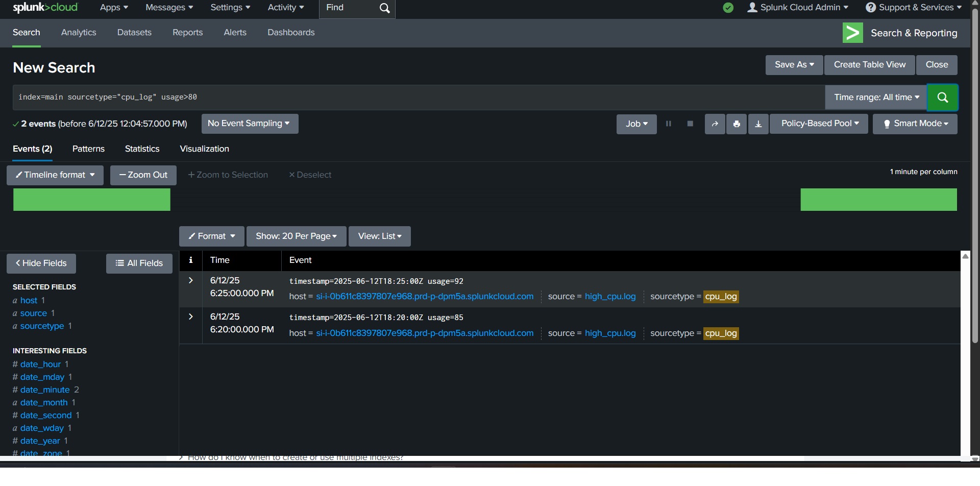The height and width of the screenshot is (486, 980).
Task: Click the sourcetype field in Selected Fields
Action: (42, 326)
